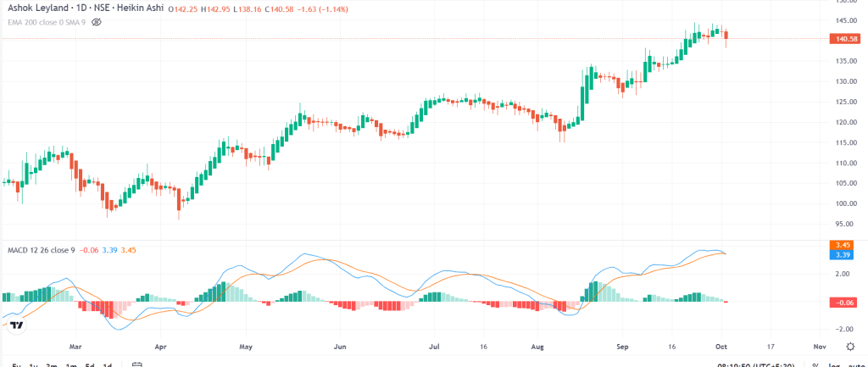
Task: Click the Oct label on time axis
Action: (x=723, y=347)
